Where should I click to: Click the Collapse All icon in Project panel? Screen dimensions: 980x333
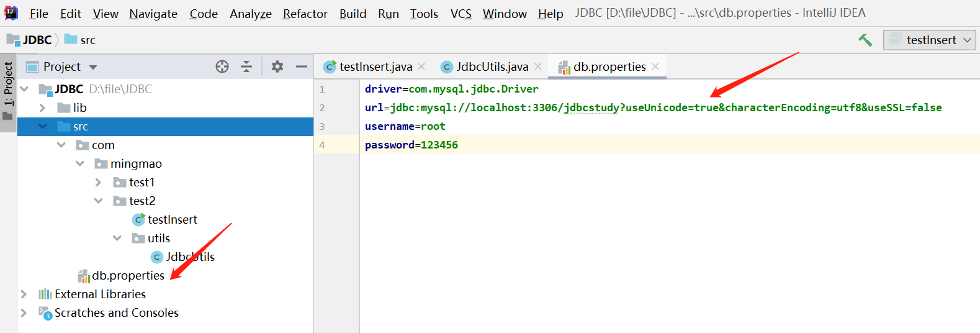coord(246,66)
